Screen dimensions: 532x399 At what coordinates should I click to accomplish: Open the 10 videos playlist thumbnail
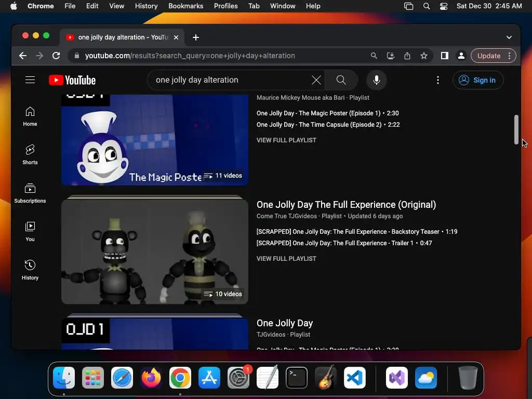click(x=155, y=252)
